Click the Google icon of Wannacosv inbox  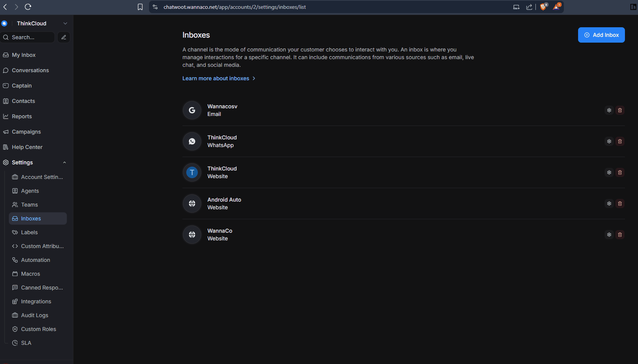(x=192, y=110)
